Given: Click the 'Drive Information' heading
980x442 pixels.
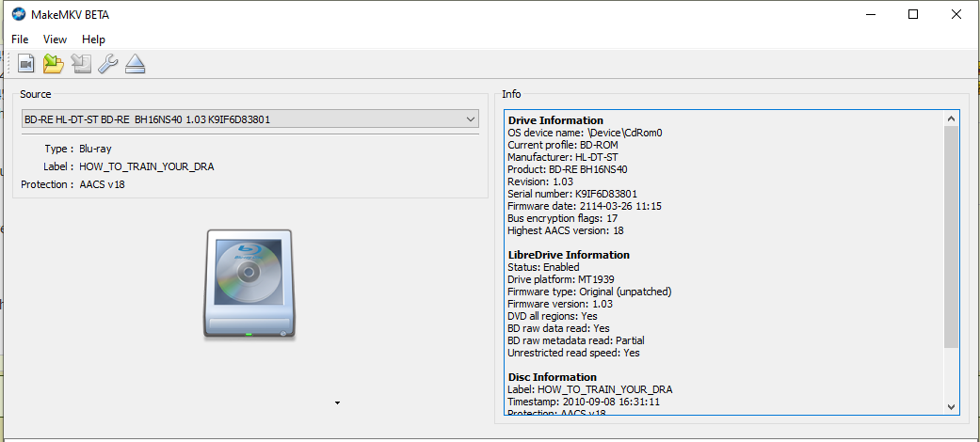Looking at the screenshot, I should [555, 120].
